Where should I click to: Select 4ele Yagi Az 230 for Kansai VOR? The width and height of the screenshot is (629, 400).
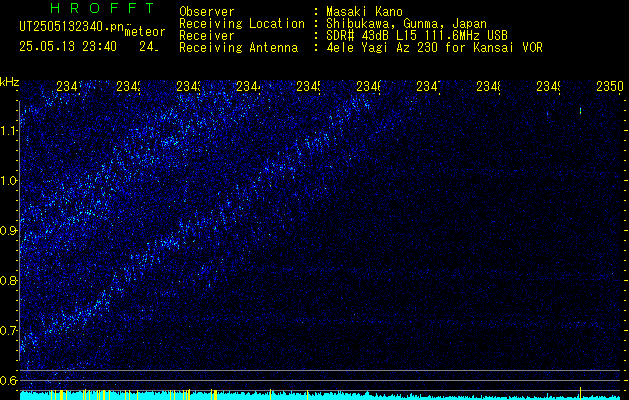pos(434,48)
